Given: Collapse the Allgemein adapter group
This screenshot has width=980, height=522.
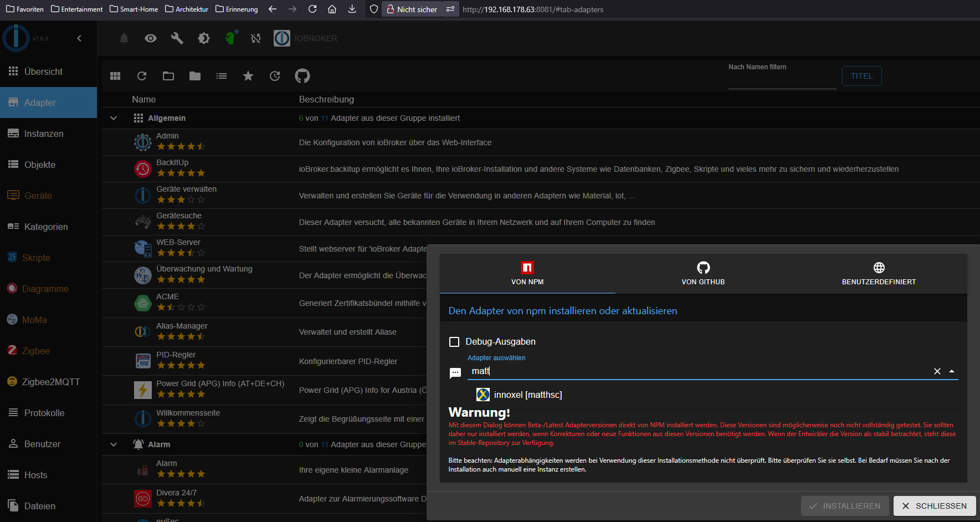Looking at the screenshot, I should click(x=114, y=118).
